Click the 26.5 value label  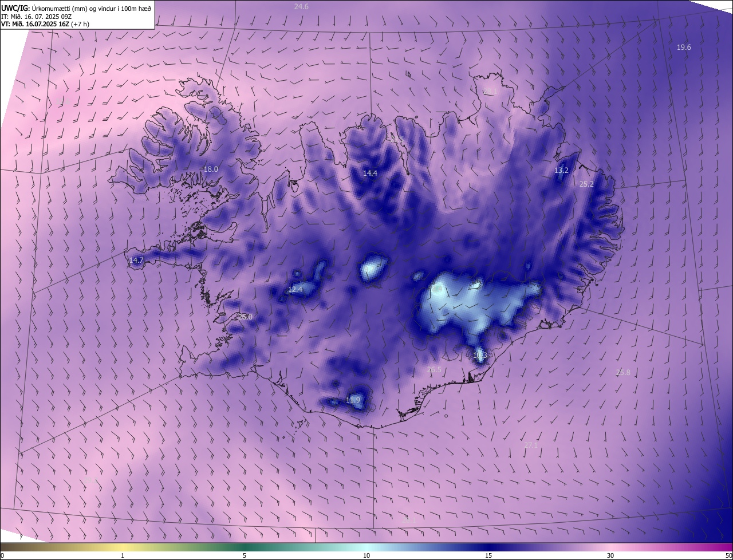point(434,370)
